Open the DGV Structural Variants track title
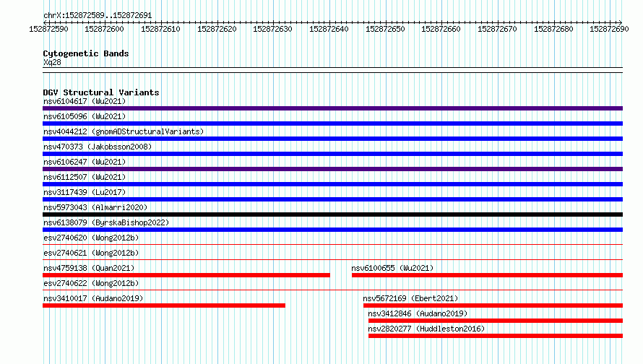 click(x=101, y=92)
